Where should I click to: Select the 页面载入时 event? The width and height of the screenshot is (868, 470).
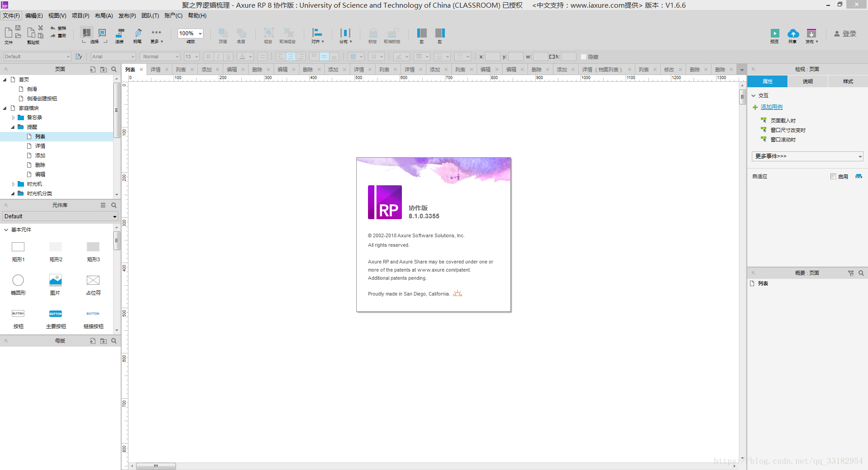[x=783, y=121]
